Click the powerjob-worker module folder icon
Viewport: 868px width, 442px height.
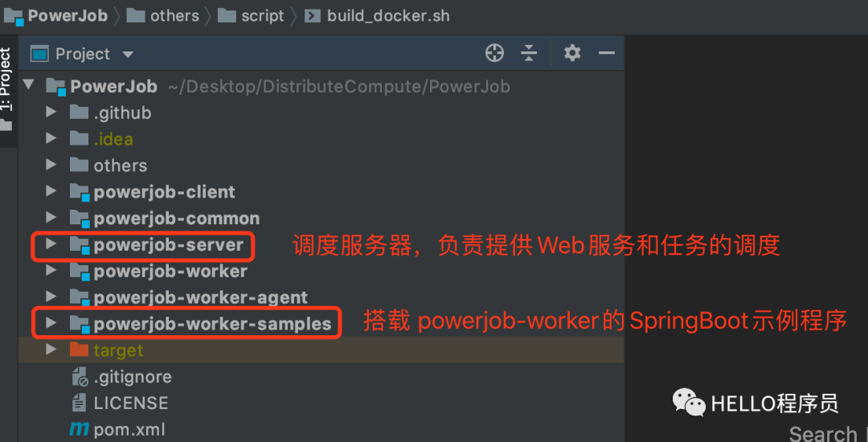click(80, 271)
